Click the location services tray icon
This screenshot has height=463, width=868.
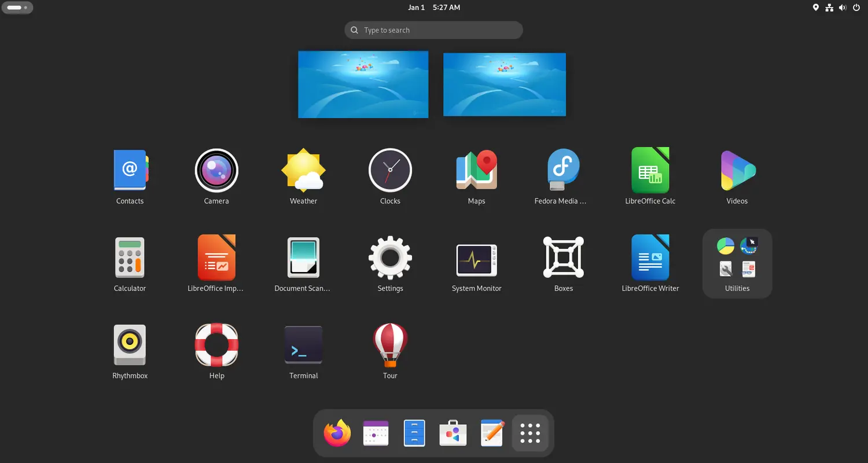(x=816, y=8)
